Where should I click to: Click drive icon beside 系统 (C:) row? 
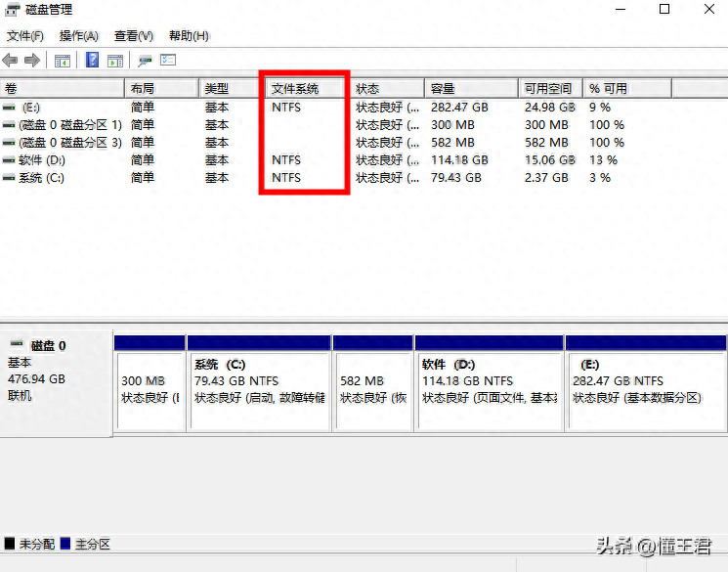point(9,178)
